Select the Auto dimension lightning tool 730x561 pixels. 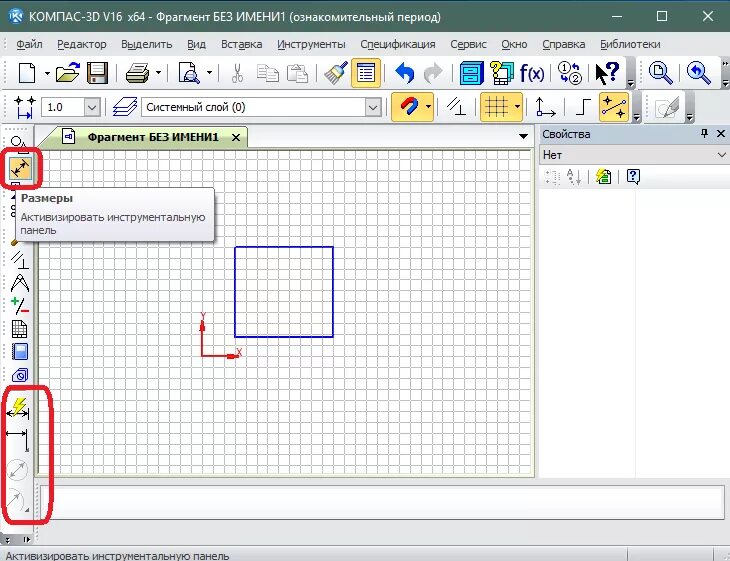tap(18, 408)
